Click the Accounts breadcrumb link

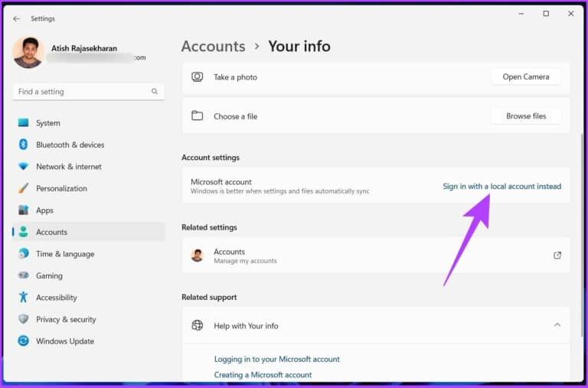[x=213, y=47]
